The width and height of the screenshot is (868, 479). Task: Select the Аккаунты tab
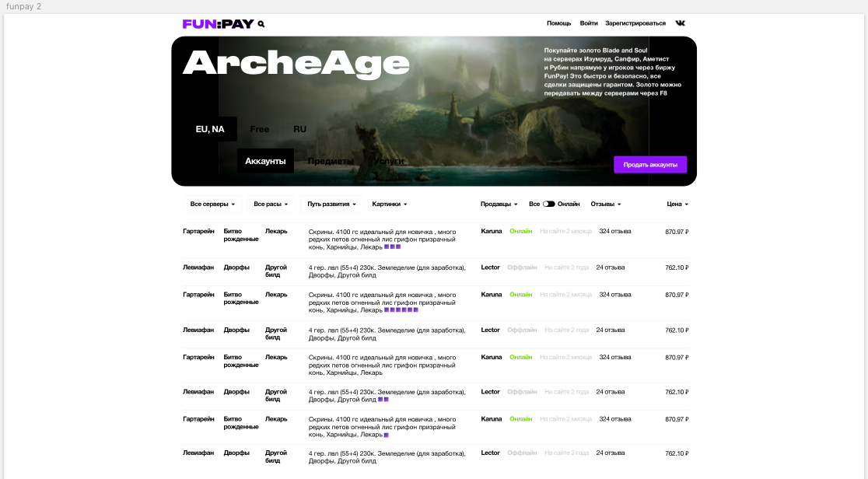click(265, 161)
